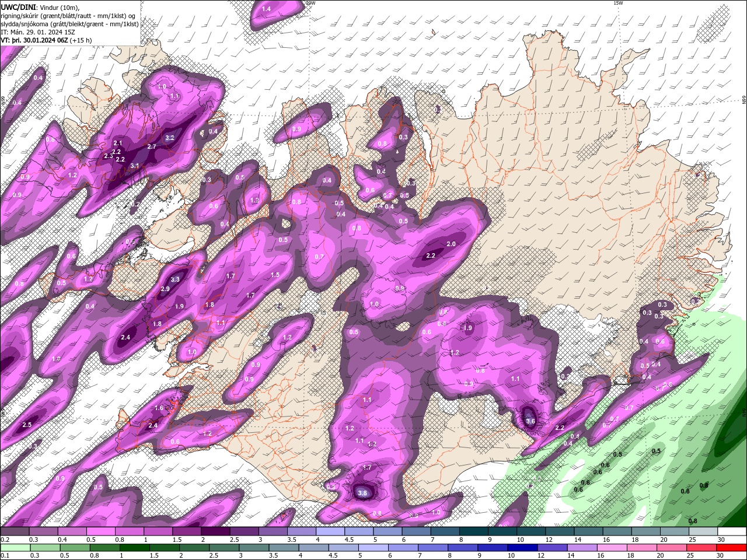
Task: Click the 3.1 value on the map
Action: point(135,166)
